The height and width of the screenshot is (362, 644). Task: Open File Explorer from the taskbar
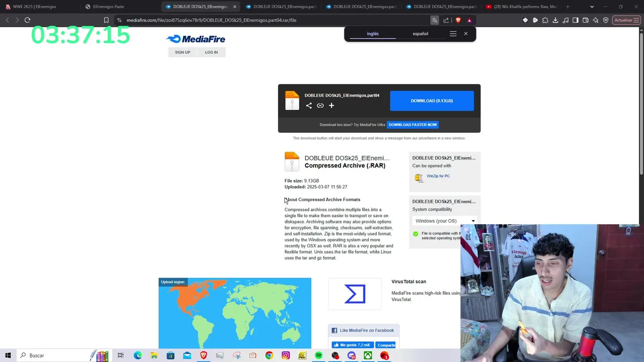click(154, 355)
